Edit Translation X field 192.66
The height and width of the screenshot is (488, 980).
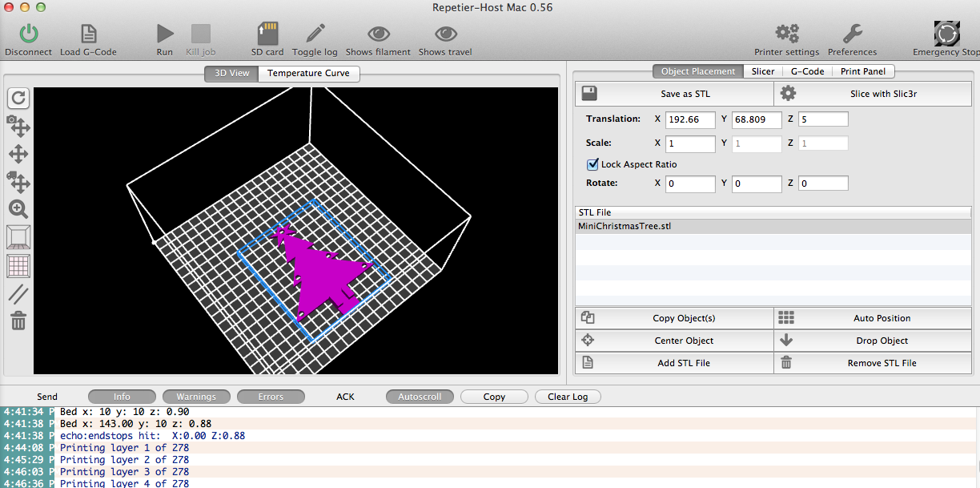click(x=690, y=119)
